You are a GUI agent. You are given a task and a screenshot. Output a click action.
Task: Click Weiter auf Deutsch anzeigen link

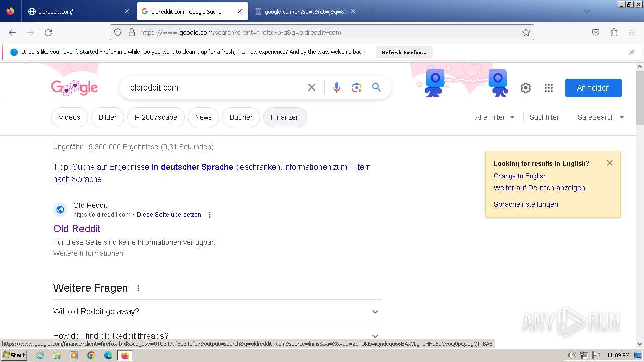[x=539, y=188]
